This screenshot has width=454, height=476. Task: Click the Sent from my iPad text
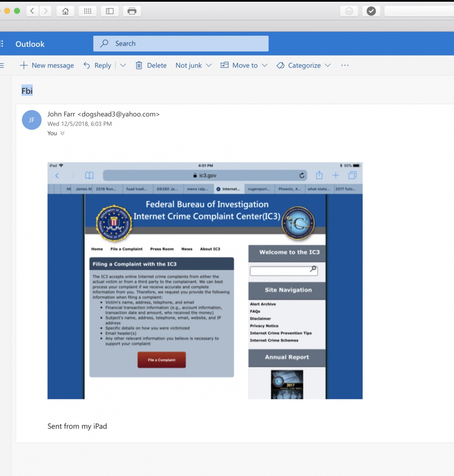(77, 426)
